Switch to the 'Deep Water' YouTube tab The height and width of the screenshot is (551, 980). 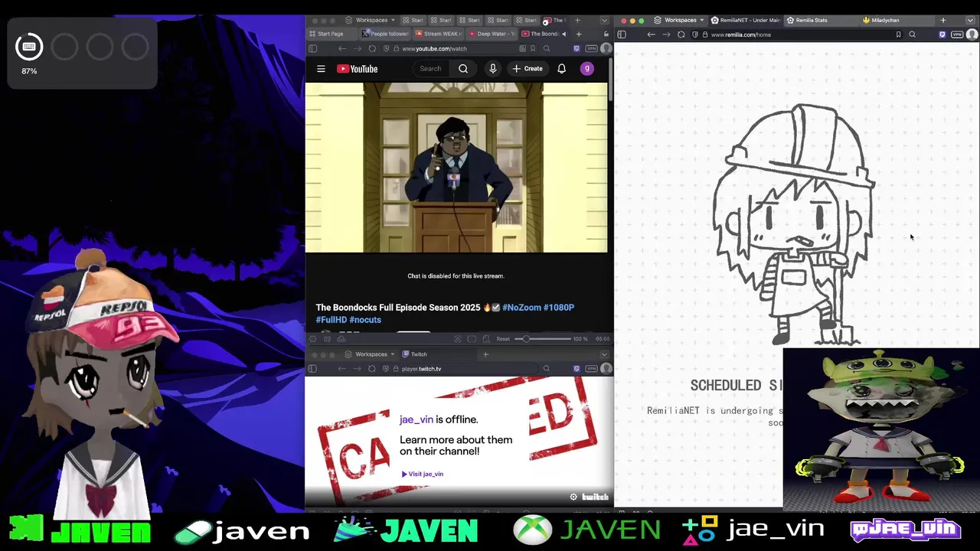[x=492, y=34]
